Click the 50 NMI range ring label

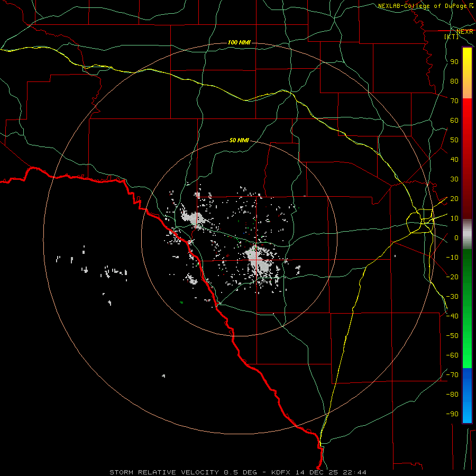click(x=239, y=140)
